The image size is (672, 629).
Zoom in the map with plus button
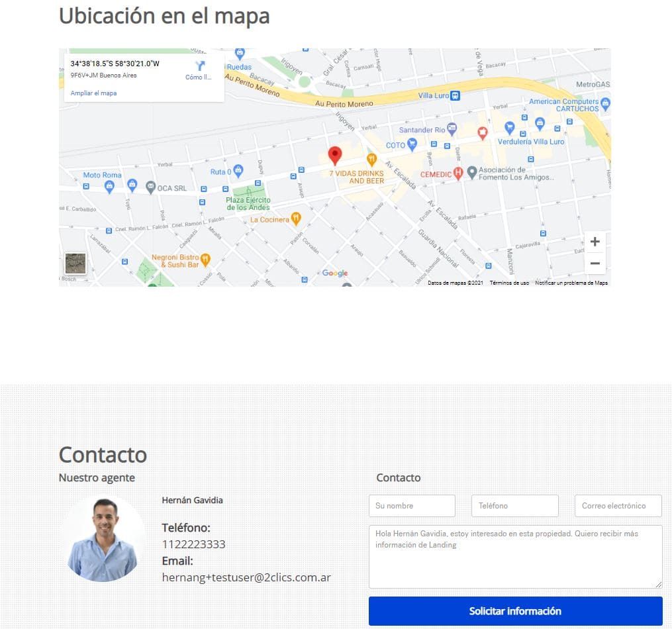click(595, 242)
